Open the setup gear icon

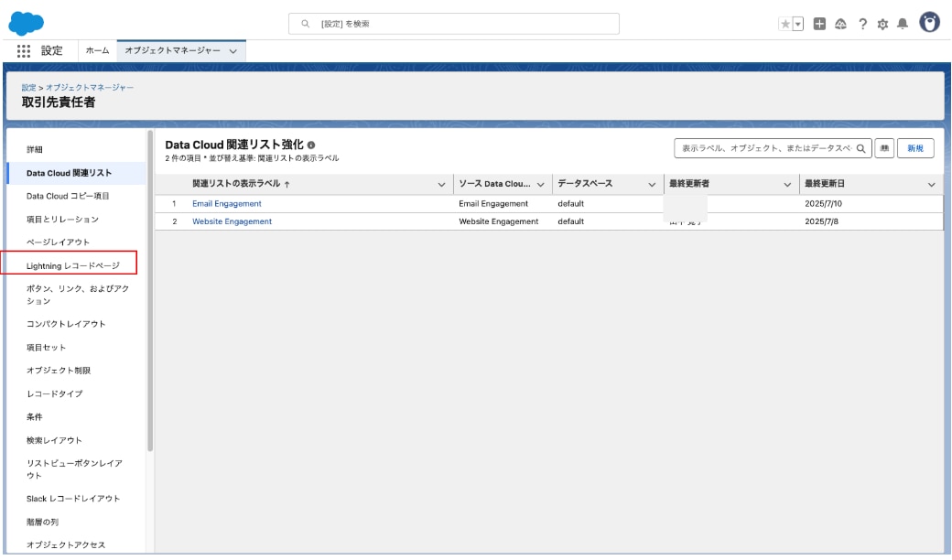click(x=882, y=24)
